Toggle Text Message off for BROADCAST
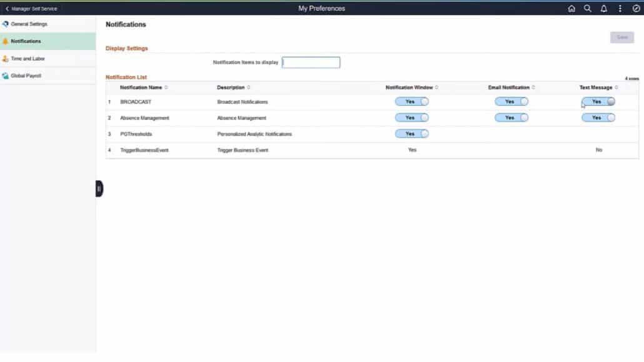 point(598,101)
